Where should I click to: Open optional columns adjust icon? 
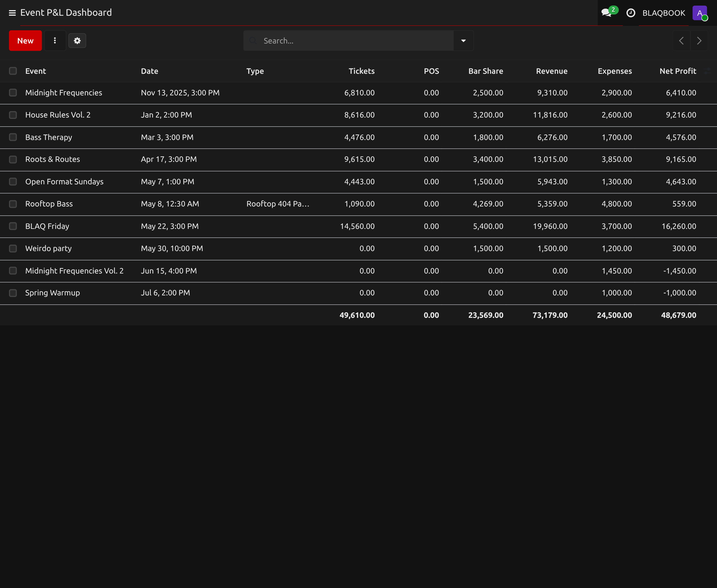(707, 71)
